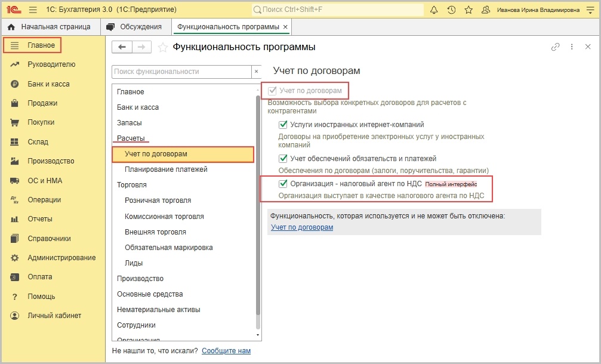This screenshot has height=364, width=601.
Task: Uncheck Услуги иностранных интернет-компаний
Action: click(x=283, y=125)
